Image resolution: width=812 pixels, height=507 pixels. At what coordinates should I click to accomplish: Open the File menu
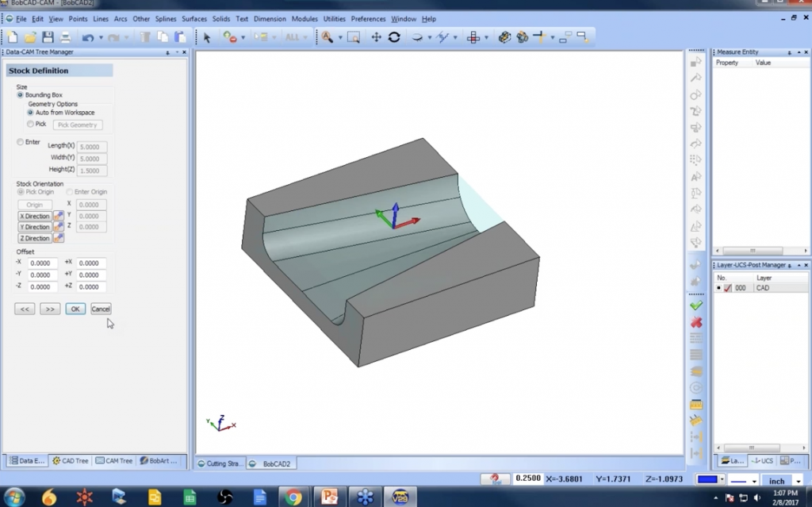coord(21,19)
